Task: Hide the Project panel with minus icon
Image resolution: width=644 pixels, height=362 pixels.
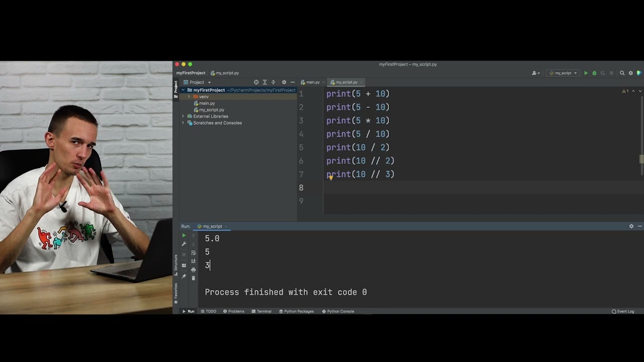Action: click(292, 82)
